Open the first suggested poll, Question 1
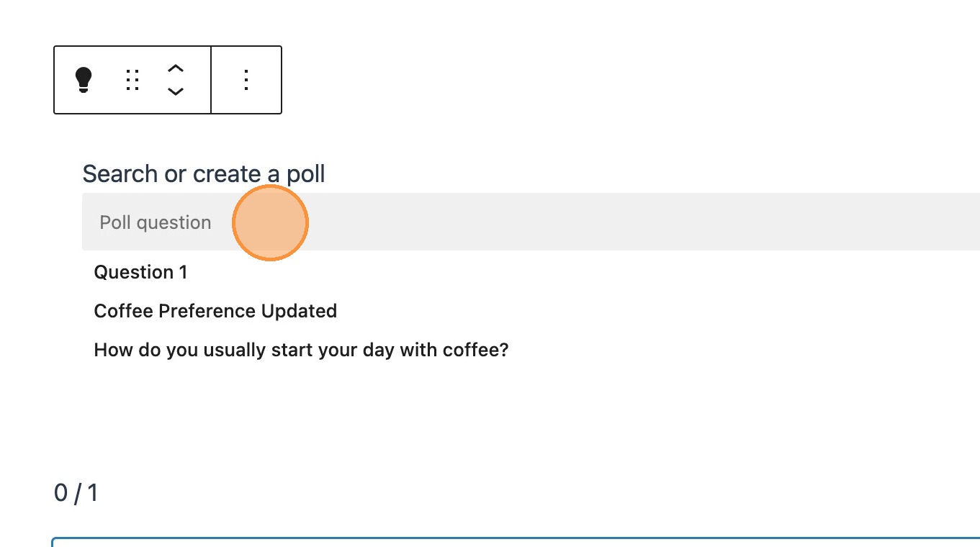 [x=140, y=272]
